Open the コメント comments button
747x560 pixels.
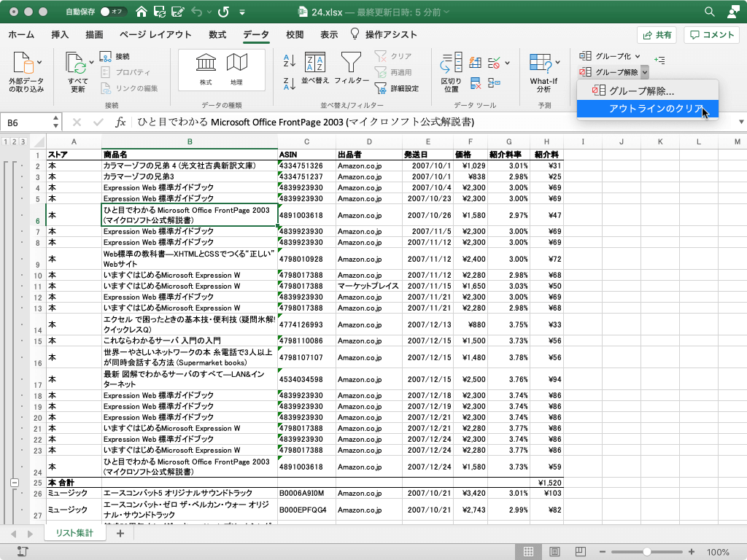click(x=711, y=34)
